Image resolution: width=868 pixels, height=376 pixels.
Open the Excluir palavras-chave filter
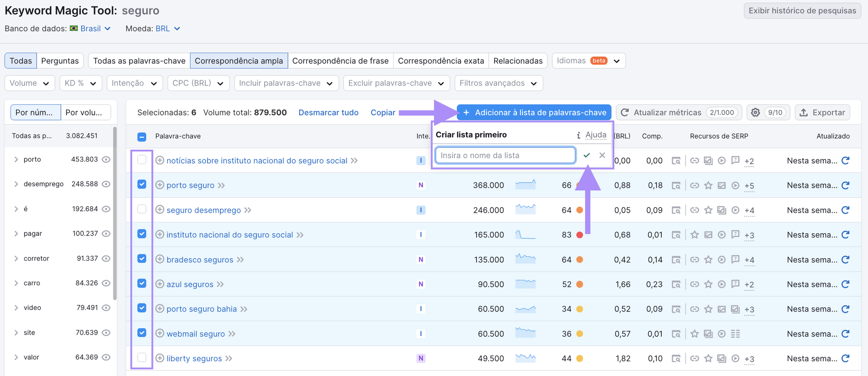[396, 83]
